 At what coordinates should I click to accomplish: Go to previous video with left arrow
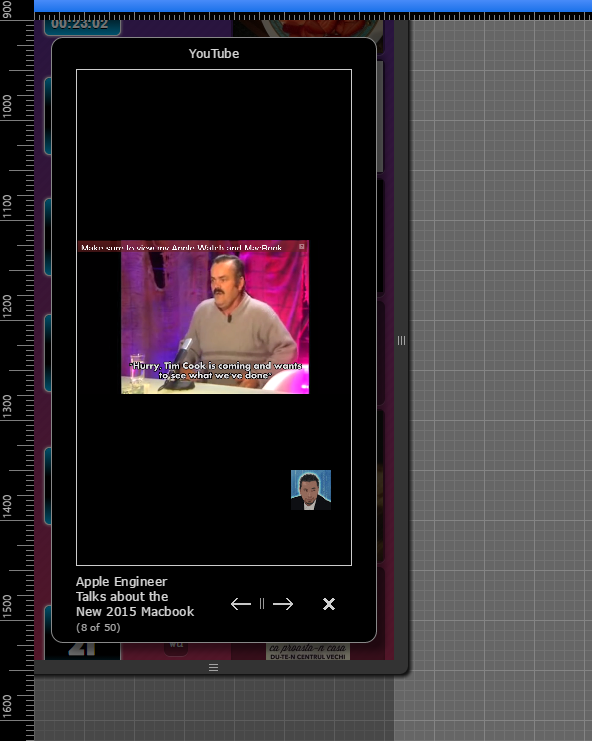(x=240, y=604)
